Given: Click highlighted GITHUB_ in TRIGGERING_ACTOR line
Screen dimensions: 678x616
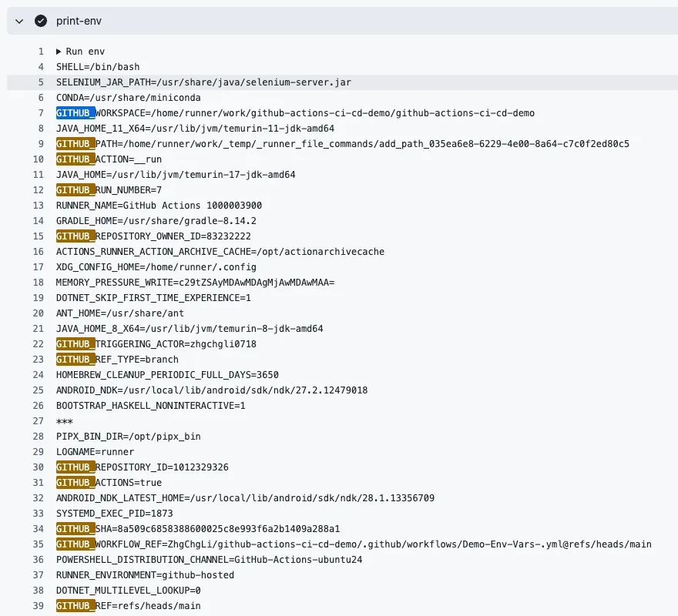Looking at the screenshot, I should tap(76, 344).
